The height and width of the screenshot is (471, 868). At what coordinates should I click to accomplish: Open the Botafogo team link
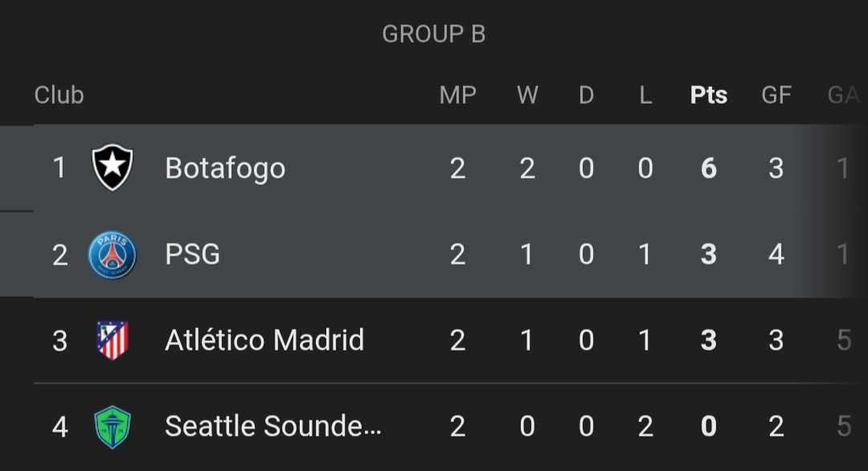(x=225, y=168)
